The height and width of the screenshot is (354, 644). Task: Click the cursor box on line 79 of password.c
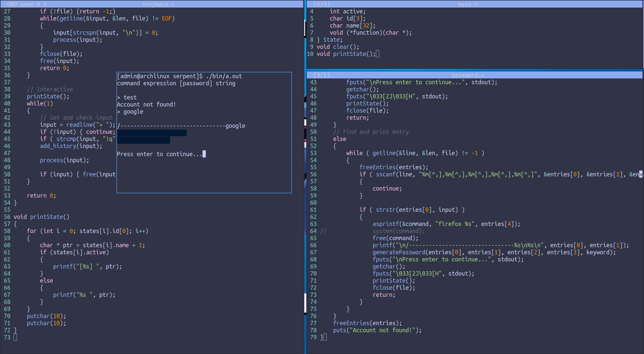click(325, 337)
